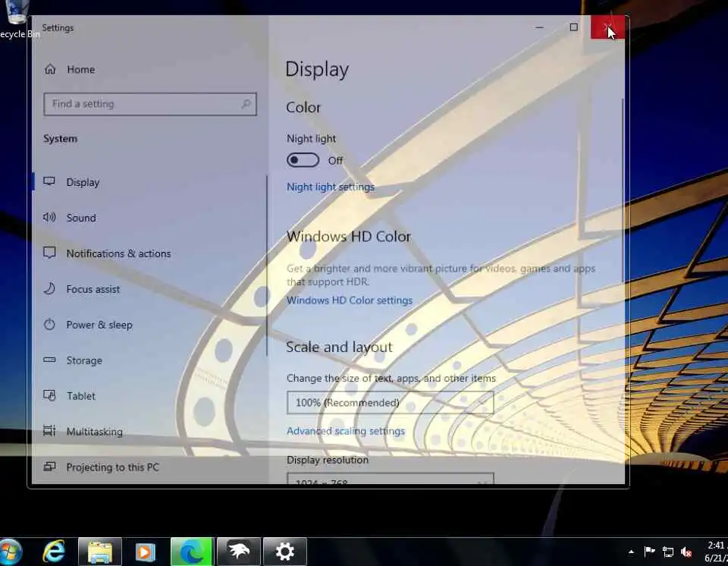Select the Sound speaker icon
The height and width of the screenshot is (566, 728).
coord(49,217)
